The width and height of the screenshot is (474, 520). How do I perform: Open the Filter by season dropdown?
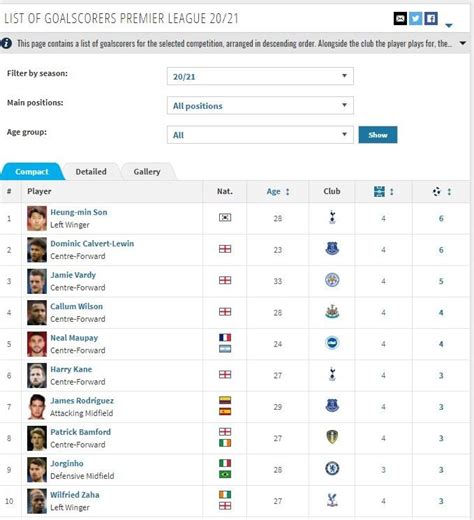click(260, 76)
